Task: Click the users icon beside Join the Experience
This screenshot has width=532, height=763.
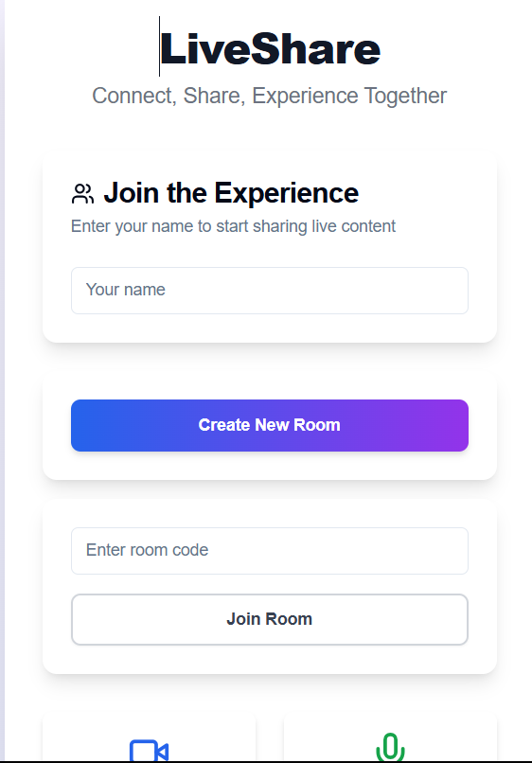Action: point(82,194)
